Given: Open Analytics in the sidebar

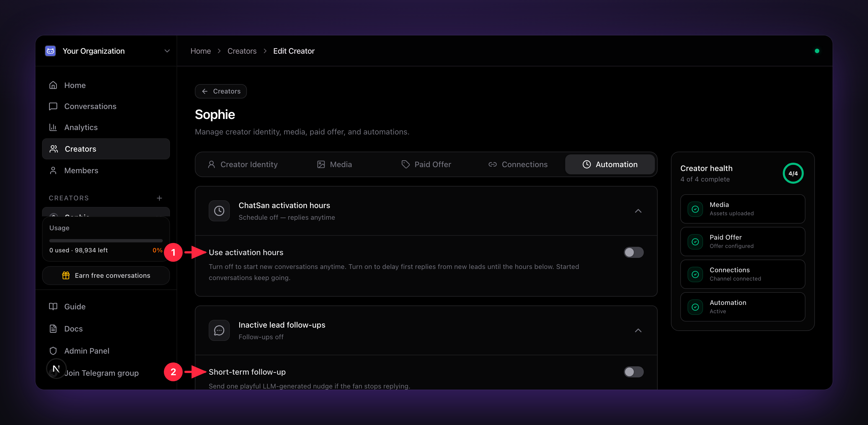Looking at the screenshot, I should pos(106,127).
